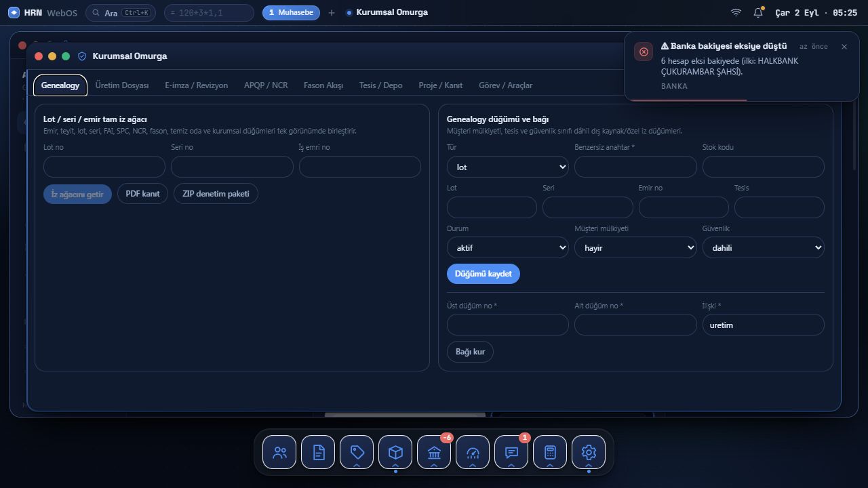Open the settings gear in the dock
This screenshot has width=868, height=488.
pos(589,452)
